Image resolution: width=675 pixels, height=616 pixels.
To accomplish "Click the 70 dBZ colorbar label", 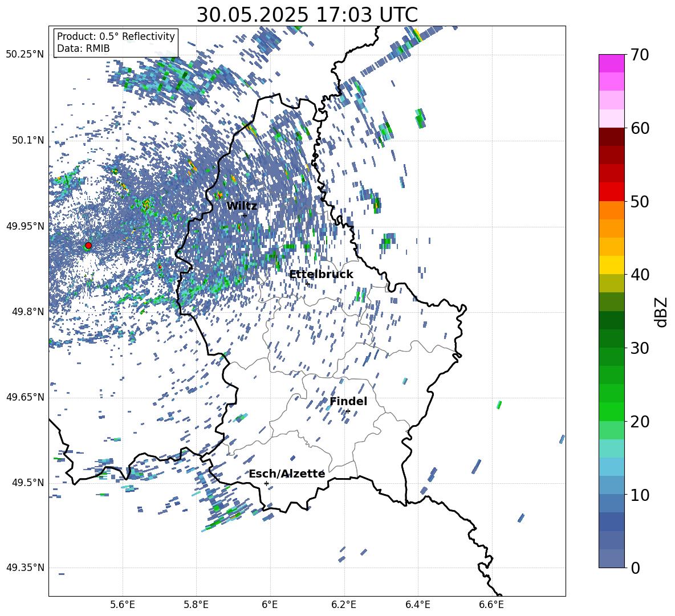I will pos(640,55).
